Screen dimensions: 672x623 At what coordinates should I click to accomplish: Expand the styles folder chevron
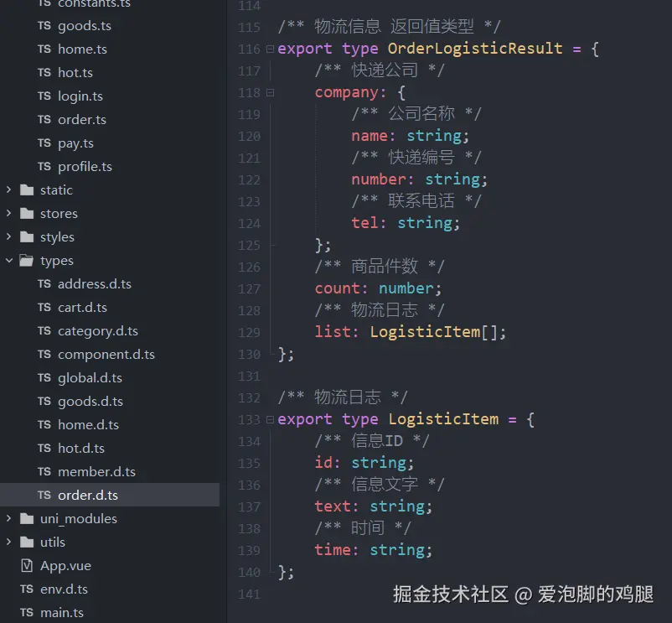click(9, 236)
